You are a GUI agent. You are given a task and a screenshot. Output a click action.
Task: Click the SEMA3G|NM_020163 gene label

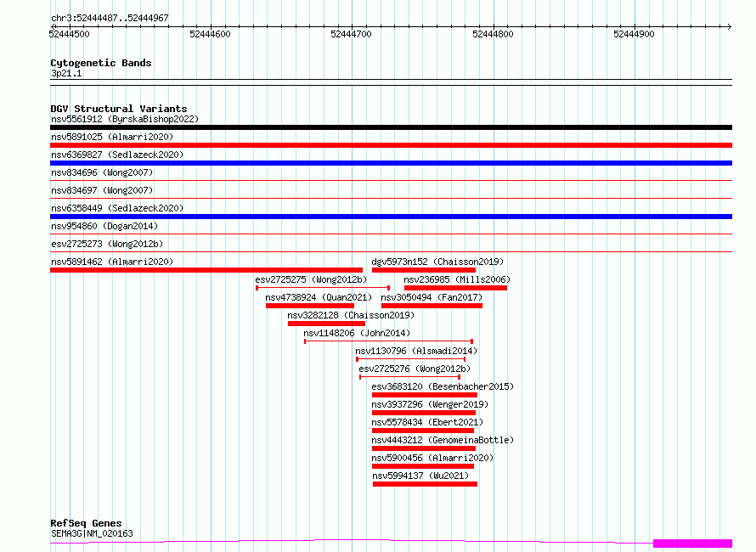pos(92,533)
